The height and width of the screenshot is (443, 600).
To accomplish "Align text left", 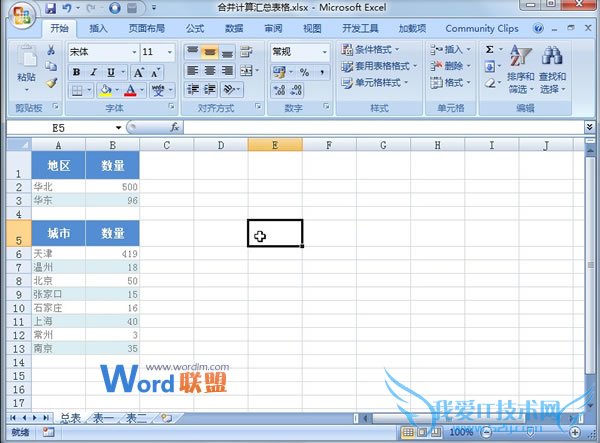I will 192,71.
